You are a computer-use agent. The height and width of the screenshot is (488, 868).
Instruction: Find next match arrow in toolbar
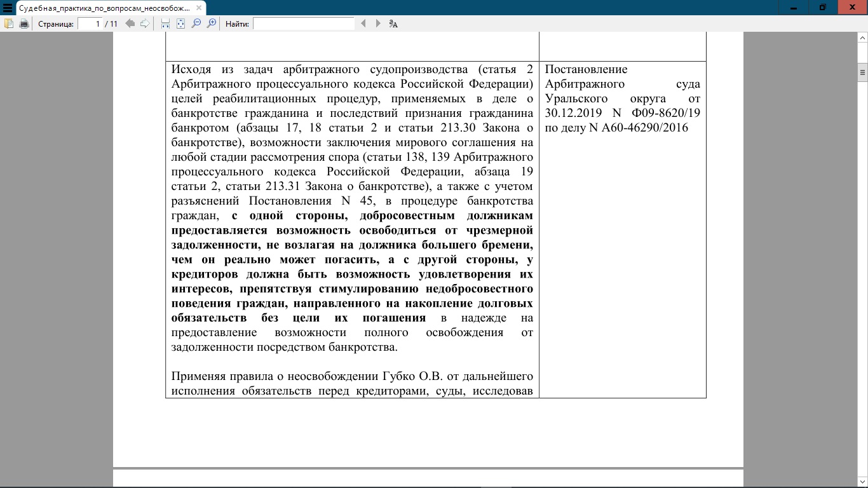(x=378, y=24)
